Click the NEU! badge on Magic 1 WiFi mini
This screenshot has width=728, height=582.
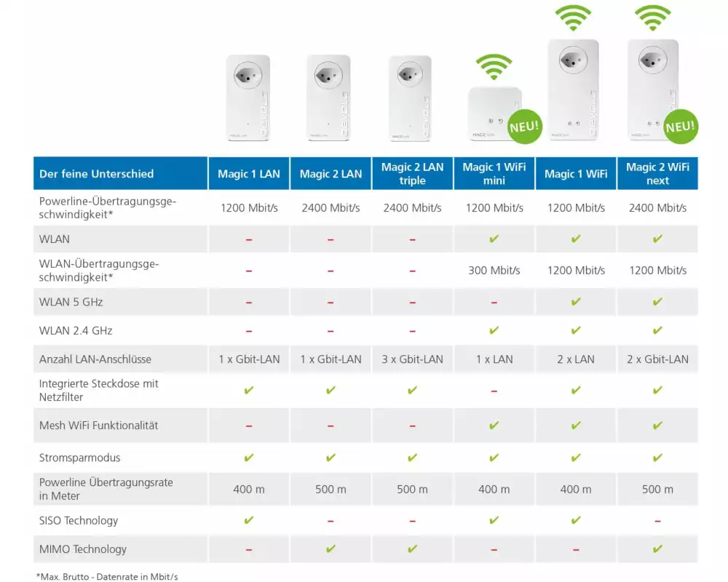click(x=523, y=126)
